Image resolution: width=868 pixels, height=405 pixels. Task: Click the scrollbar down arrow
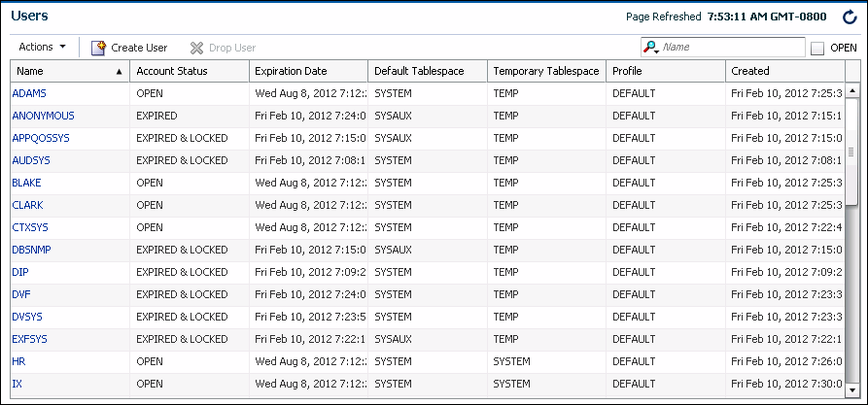[x=851, y=387]
